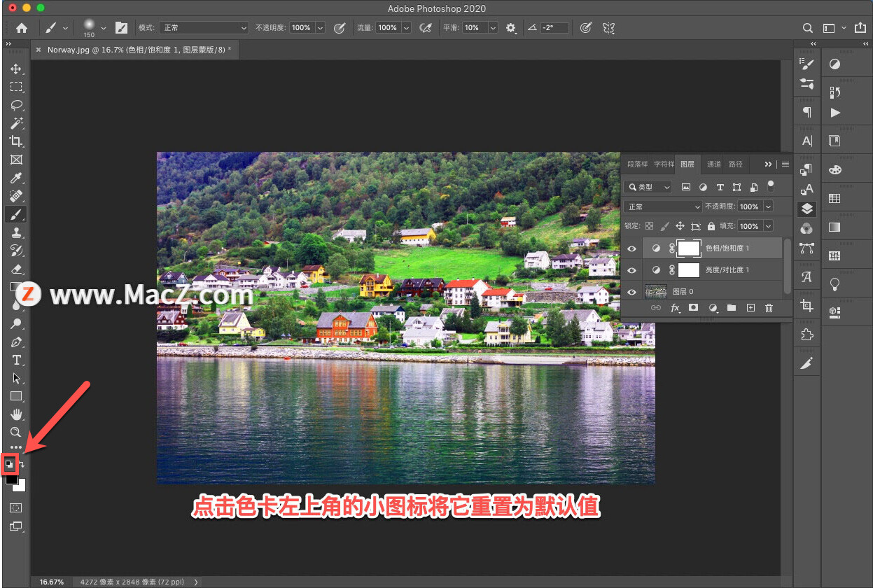Open the 流量 flow dropdown arrow
Viewport: 873px width, 588px height.
click(406, 28)
